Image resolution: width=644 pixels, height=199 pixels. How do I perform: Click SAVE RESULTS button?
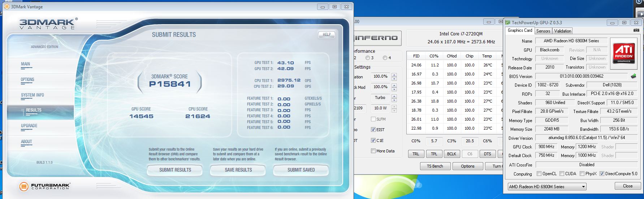238,170
